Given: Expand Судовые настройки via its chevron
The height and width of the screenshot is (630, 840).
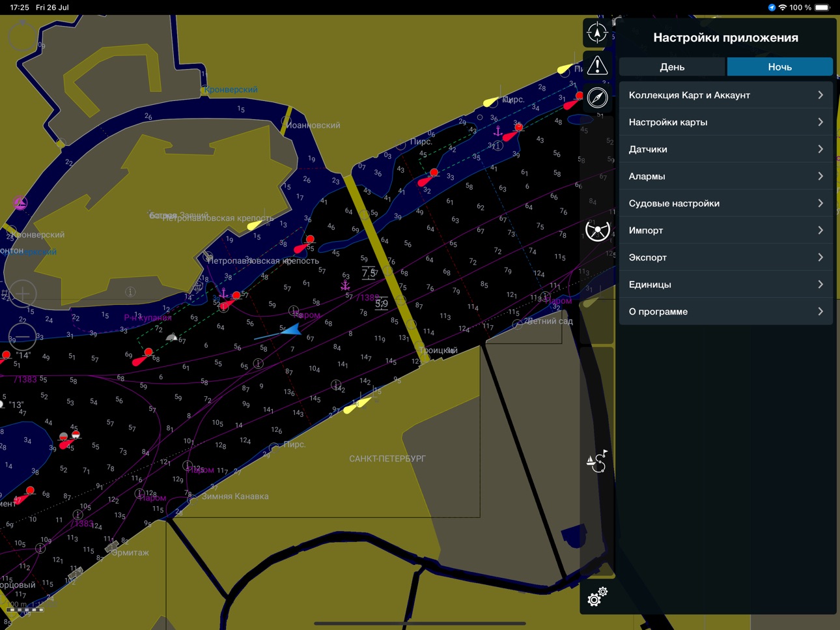Looking at the screenshot, I should pos(820,203).
